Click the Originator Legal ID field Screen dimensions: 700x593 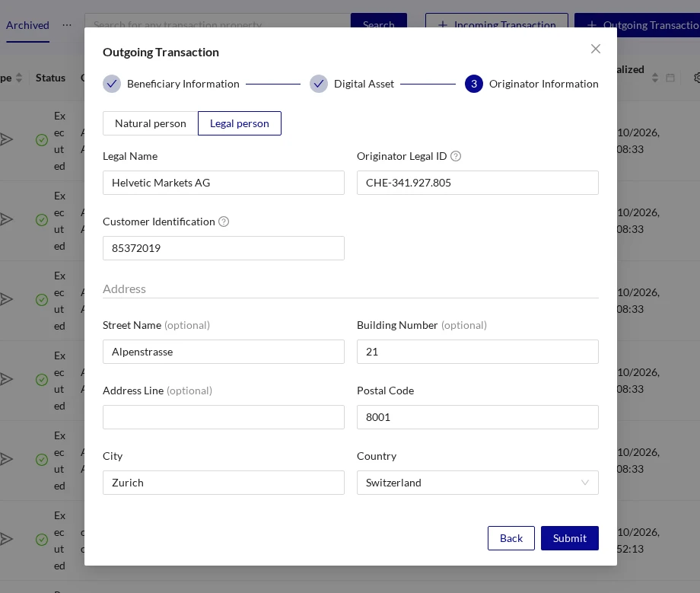[x=477, y=183]
